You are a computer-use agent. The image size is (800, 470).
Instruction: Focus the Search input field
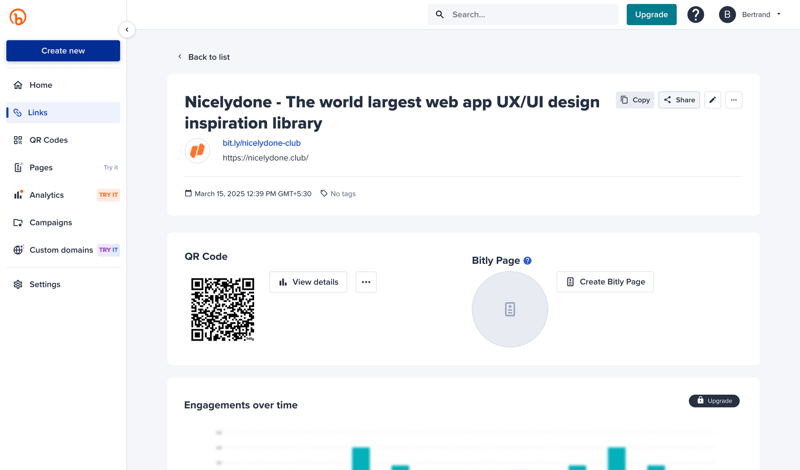523,14
